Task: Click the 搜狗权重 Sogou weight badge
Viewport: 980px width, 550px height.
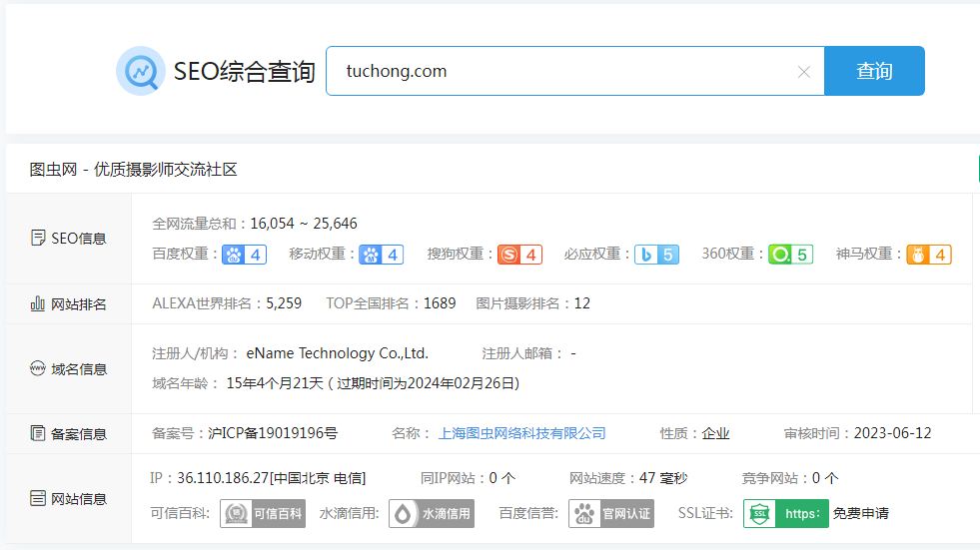Action: coord(519,255)
